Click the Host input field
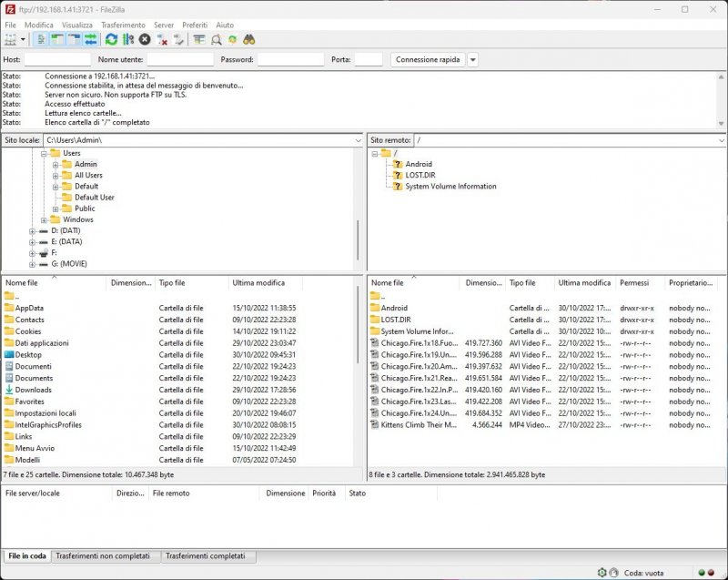728x580 pixels. point(57,59)
